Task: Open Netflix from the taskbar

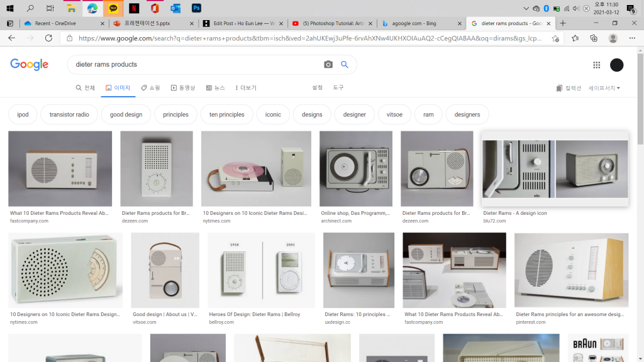Action: click(134, 8)
